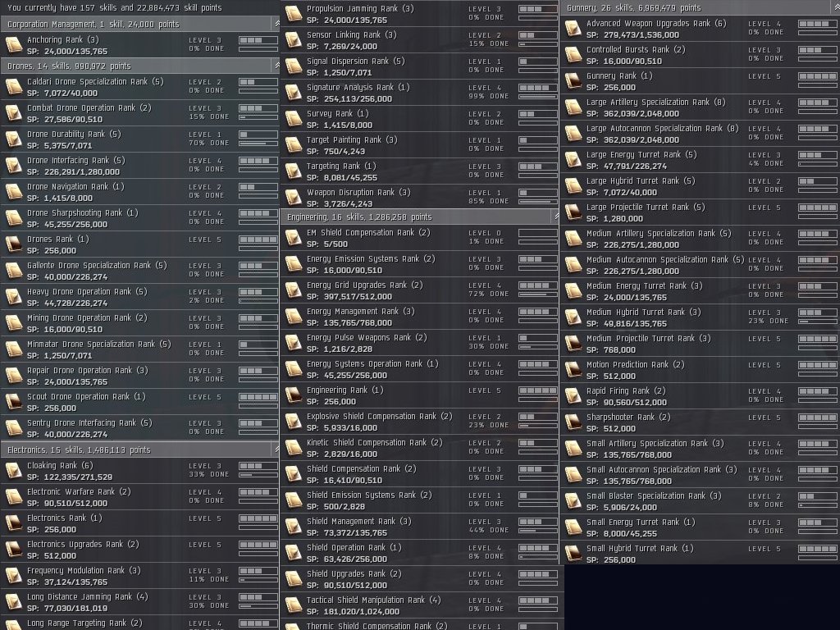Click the Motion Prediction book icon
Viewport: 840px width, 630px height.
click(573, 370)
